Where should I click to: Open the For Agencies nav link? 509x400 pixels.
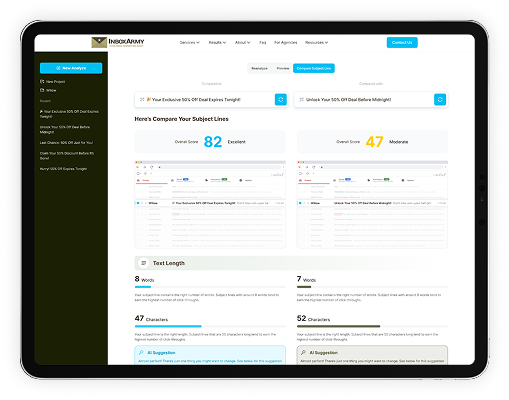point(286,42)
